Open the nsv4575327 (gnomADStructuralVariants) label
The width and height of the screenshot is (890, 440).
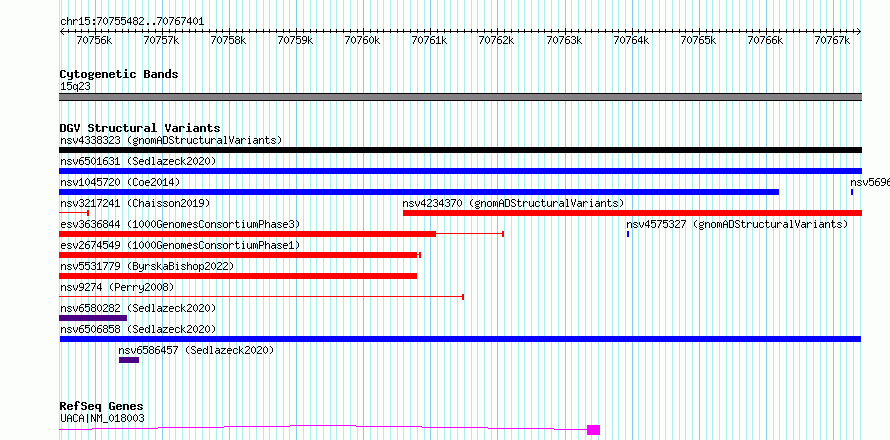pos(737,224)
